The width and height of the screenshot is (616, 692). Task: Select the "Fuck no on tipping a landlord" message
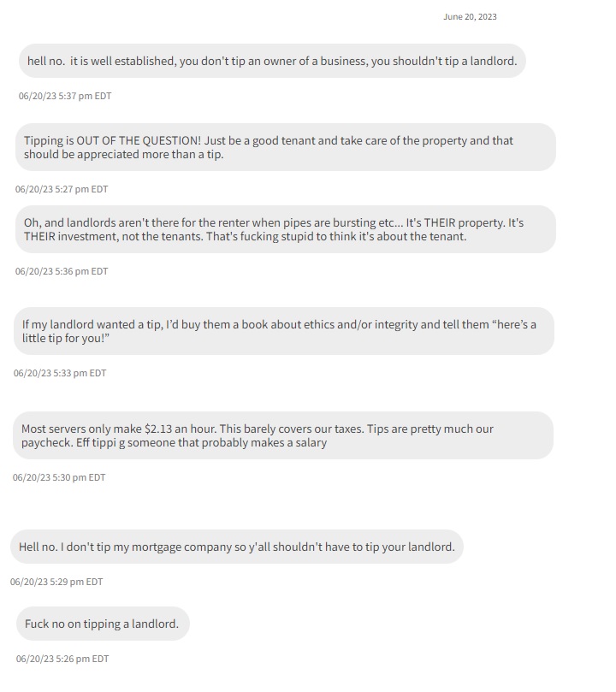[x=102, y=624]
